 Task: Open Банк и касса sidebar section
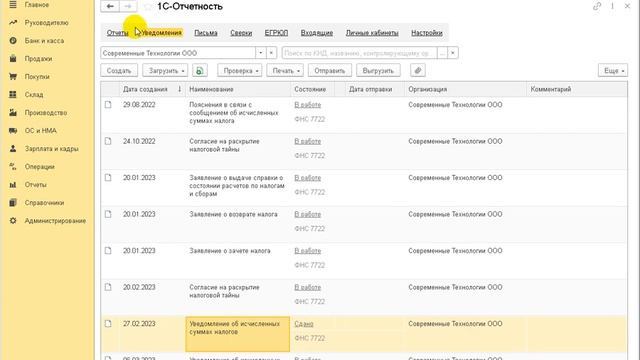point(44,41)
